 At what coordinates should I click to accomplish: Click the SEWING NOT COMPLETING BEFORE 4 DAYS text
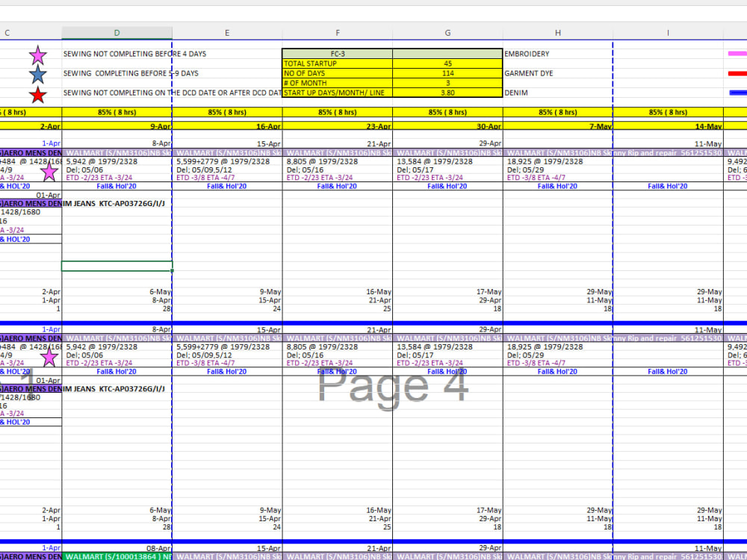(134, 54)
